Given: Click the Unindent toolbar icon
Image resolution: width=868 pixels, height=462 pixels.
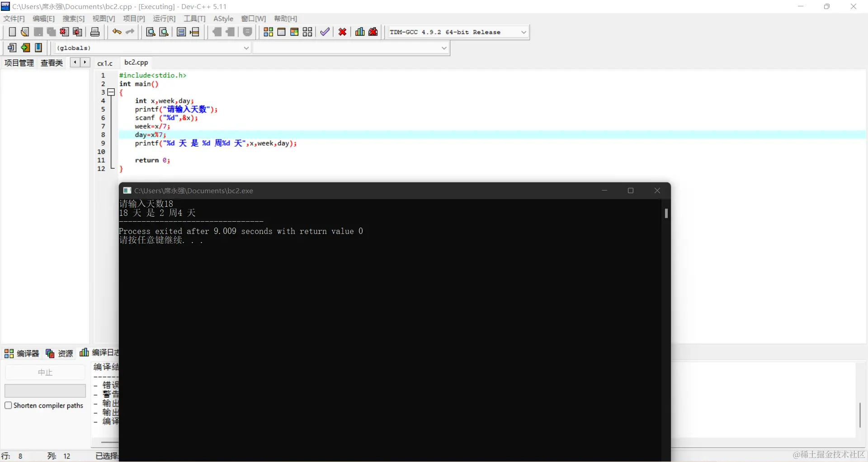Looking at the screenshot, I should [x=231, y=32].
